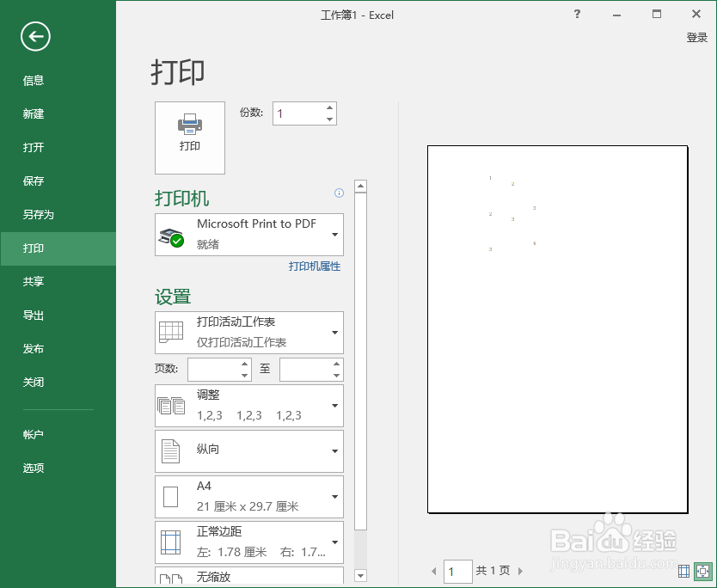
Task: Go to next preview page arrow
Action: click(x=520, y=571)
